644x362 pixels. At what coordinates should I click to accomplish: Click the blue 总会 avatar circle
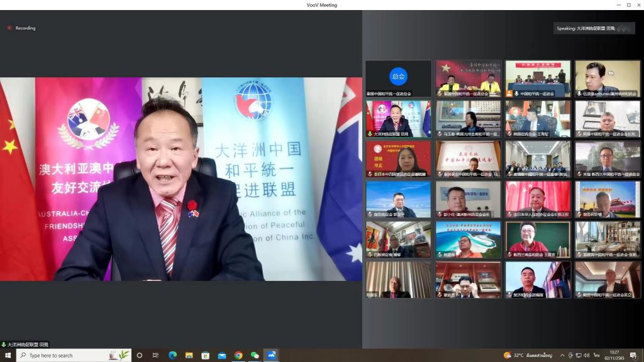click(398, 76)
